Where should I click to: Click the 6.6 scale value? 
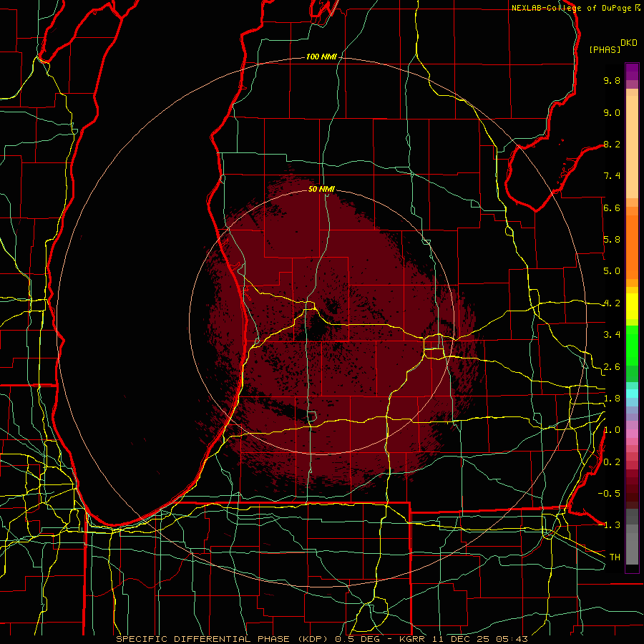point(612,208)
